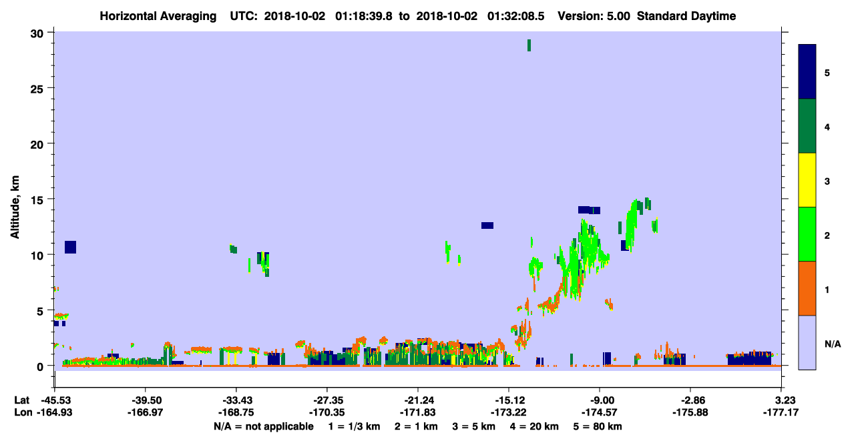Click the legend text '4 = 20 km'

[535, 426]
